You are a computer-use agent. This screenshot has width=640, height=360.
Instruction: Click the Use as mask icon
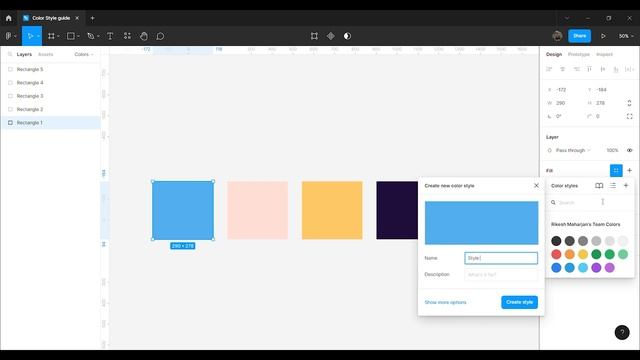[x=347, y=36]
